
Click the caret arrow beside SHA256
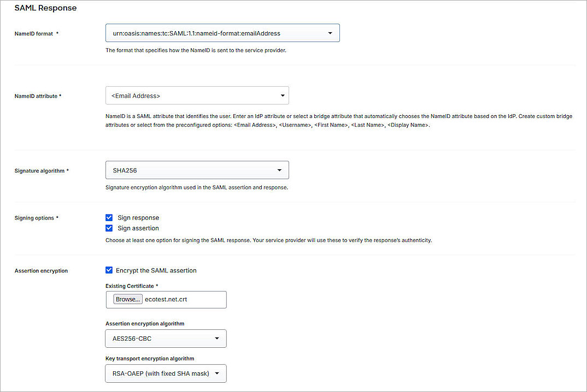[279, 170]
